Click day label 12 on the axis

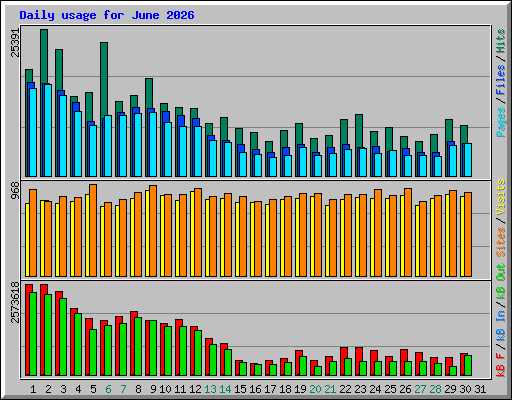pos(195,389)
